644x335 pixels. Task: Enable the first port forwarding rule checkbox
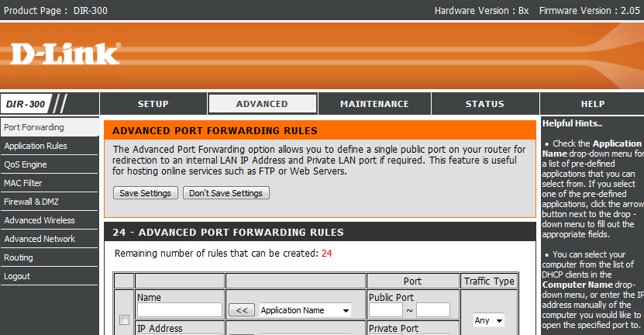124,319
